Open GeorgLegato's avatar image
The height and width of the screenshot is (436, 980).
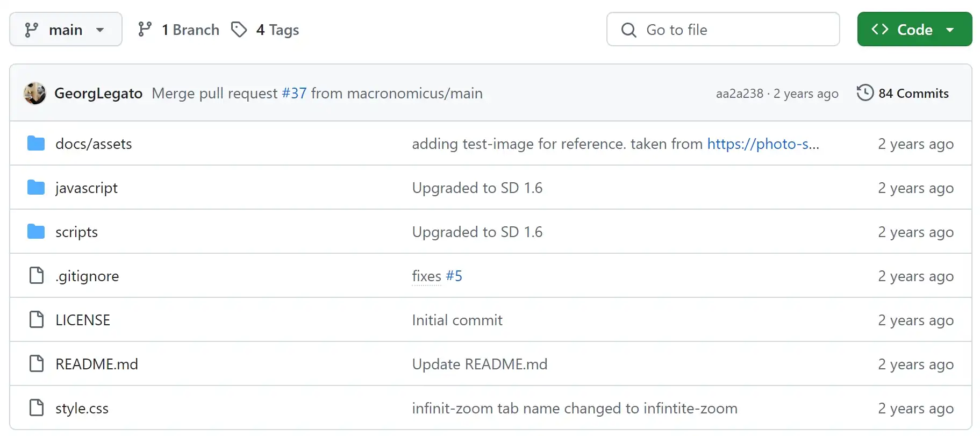tap(35, 93)
